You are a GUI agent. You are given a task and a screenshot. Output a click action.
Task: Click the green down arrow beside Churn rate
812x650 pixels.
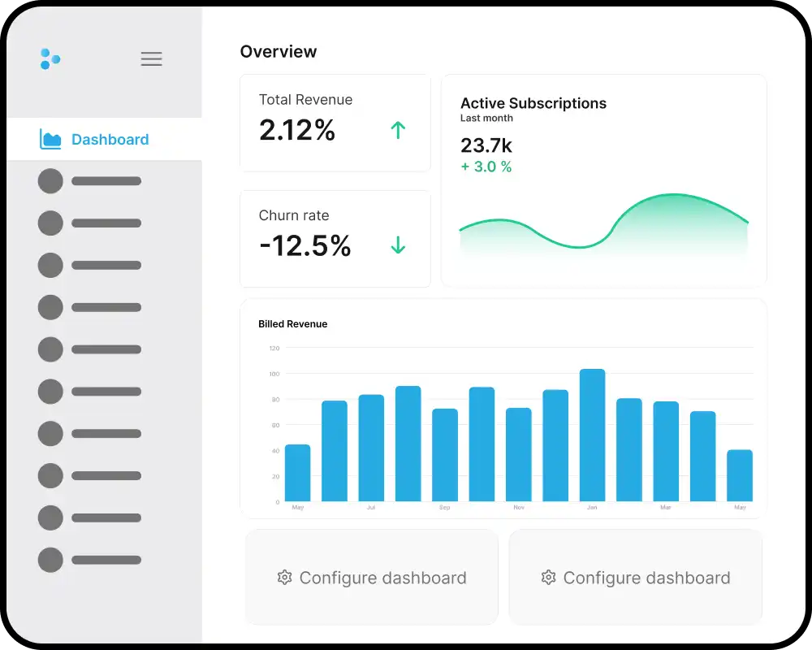point(398,245)
